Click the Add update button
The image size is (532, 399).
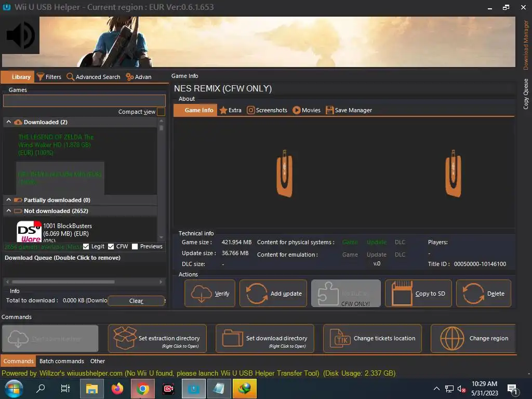[273, 294]
